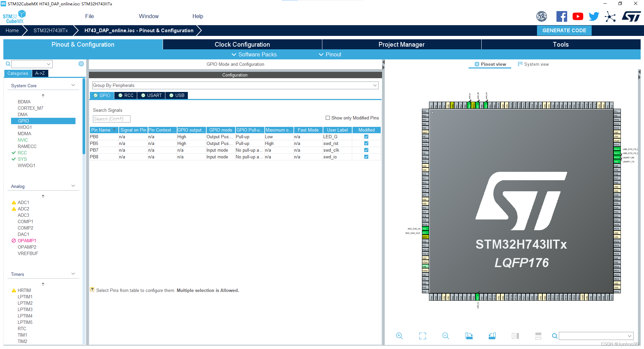The image size is (644, 349).
Task: Click the green PA12 pin on the chip
Action: 616,149
